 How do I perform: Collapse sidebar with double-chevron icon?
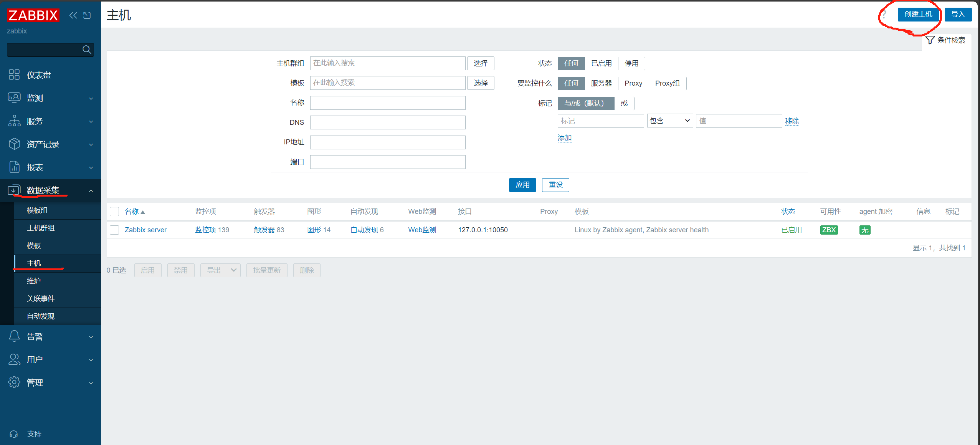[73, 15]
